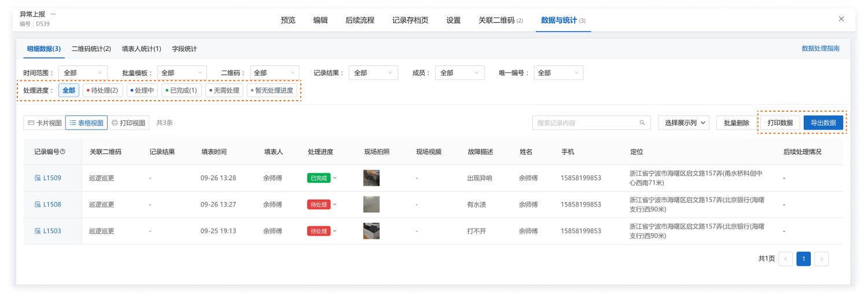Click record icon next to L1509
This screenshot has width=868, height=294.
coord(38,178)
